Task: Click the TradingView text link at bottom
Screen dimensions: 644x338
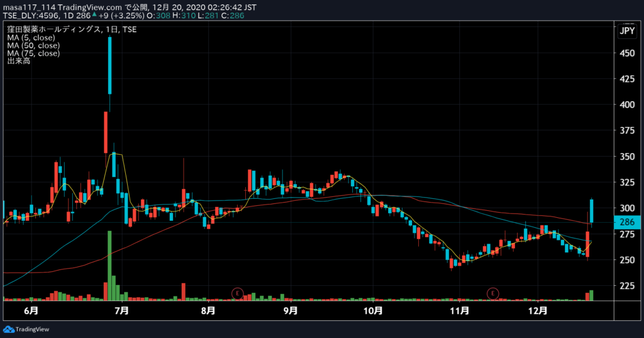Action: point(33,329)
